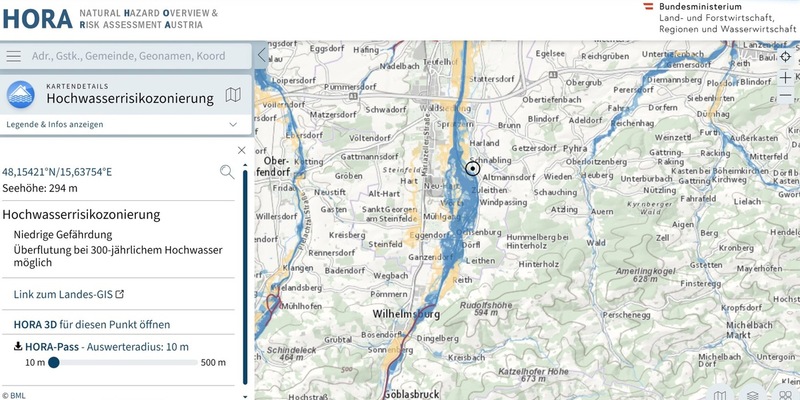
Task: Click the chevron on the legend row
Action: coord(233,124)
